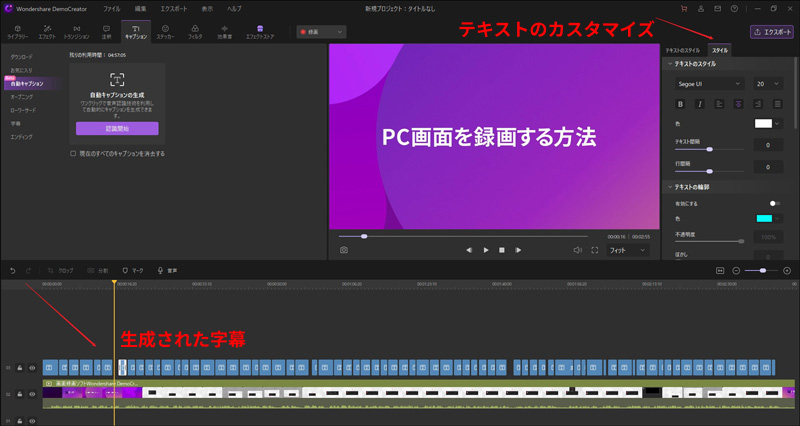Toggle lock on the caption track
The width and height of the screenshot is (800, 426).
click(x=20, y=367)
